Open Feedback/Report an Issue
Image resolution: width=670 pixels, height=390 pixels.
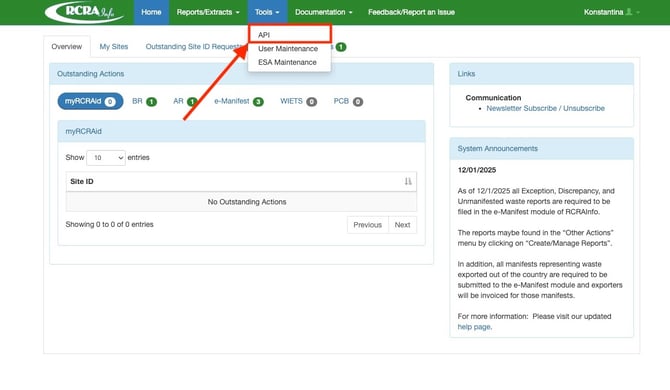411,12
